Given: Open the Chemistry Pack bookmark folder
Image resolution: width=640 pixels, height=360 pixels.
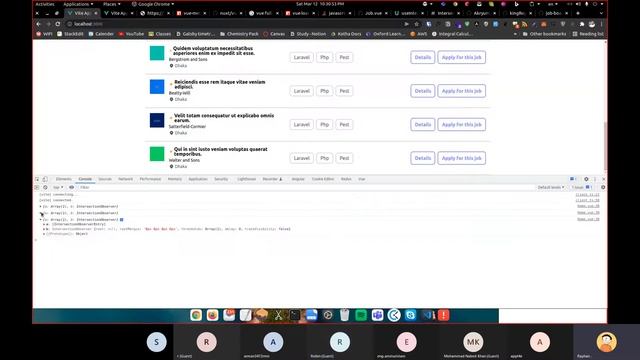Looking at the screenshot, I should tap(240, 34).
